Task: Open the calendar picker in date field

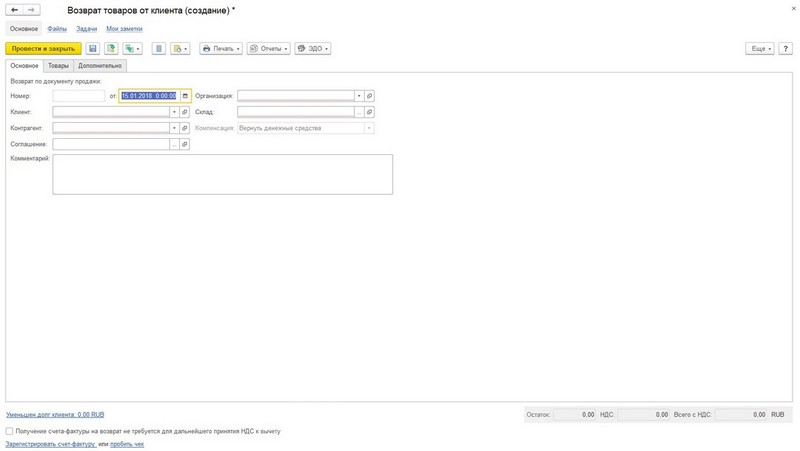Action: [185, 96]
